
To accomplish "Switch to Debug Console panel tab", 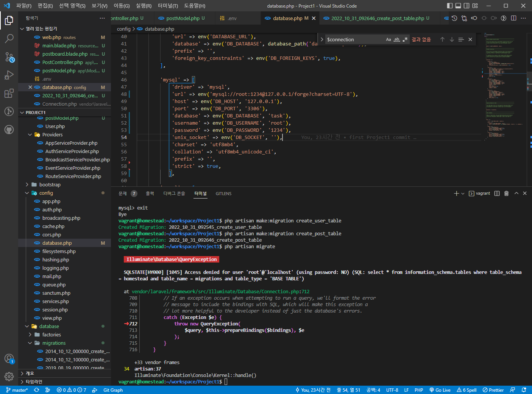I will (174, 194).
